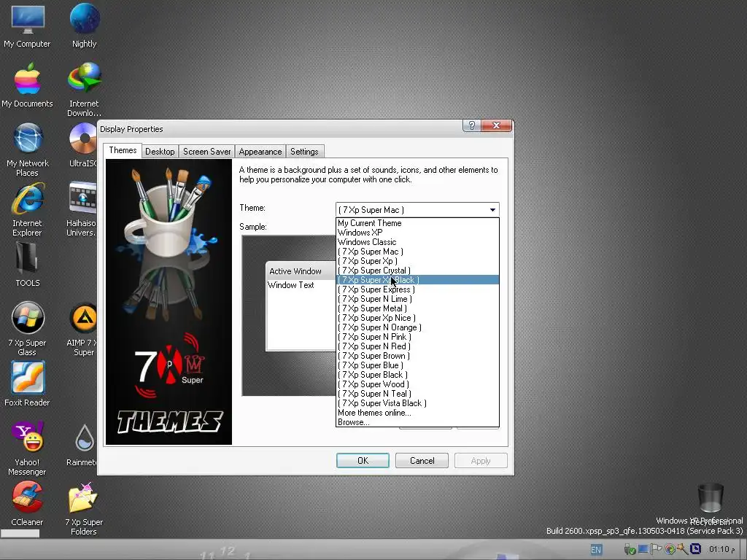Click the 7 Xp Super Themes artwork image

[169, 302]
